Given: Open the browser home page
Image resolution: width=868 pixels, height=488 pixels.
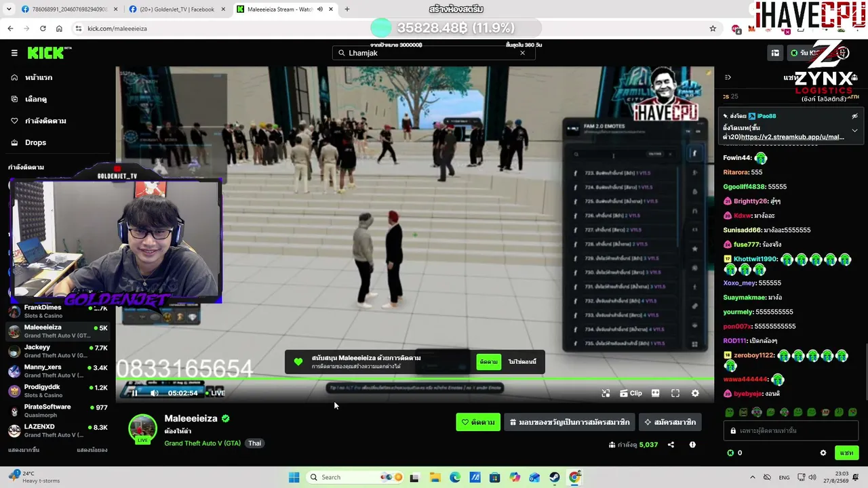Looking at the screenshot, I should [x=59, y=28].
